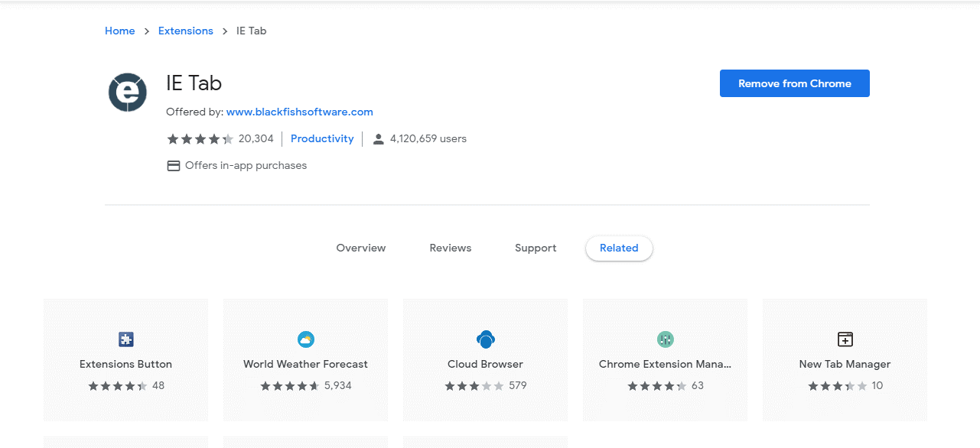The width and height of the screenshot is (980, 448).
Task: Click the IE Tab heading title
Action: [x=194, y=83]
